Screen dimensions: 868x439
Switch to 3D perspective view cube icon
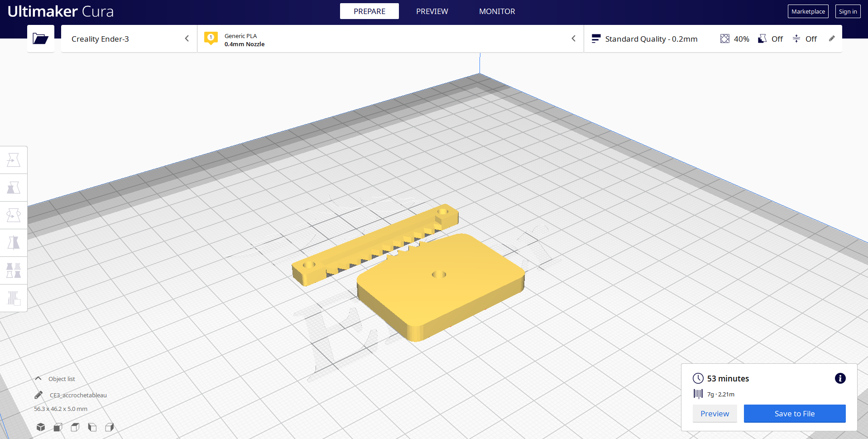pos(41,427)
